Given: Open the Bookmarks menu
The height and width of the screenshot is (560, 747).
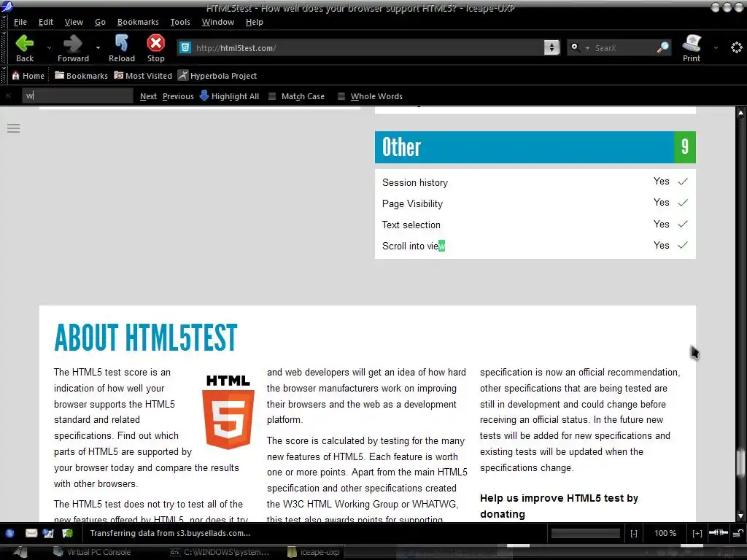Looking at the screenshot, I should (x=138, y=22).
